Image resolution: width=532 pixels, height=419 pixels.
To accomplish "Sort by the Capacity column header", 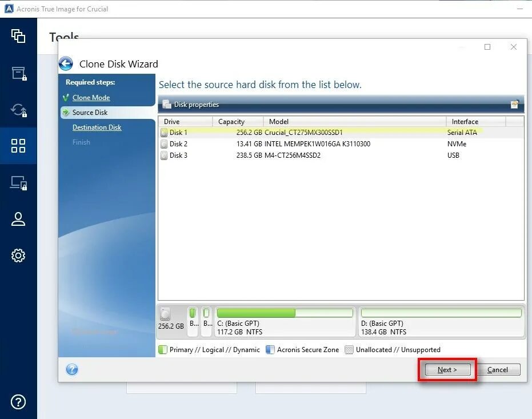I will tap(238, 121).
